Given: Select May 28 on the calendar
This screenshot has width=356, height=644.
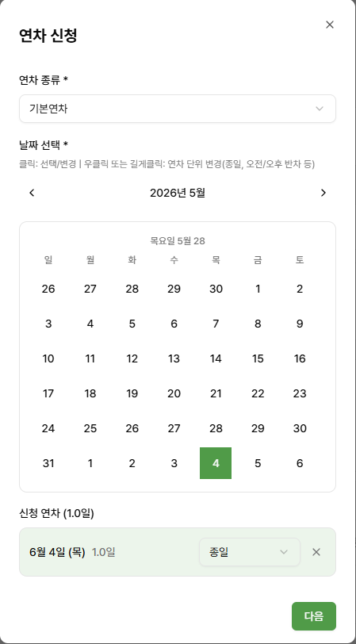Looking at the screenshot, I should 216,428.
